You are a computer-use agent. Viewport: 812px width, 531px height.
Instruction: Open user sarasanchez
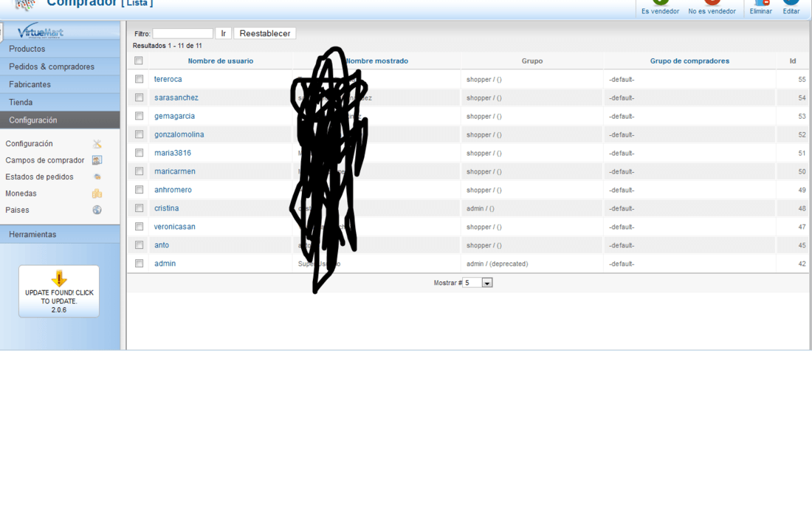point(176,97)
